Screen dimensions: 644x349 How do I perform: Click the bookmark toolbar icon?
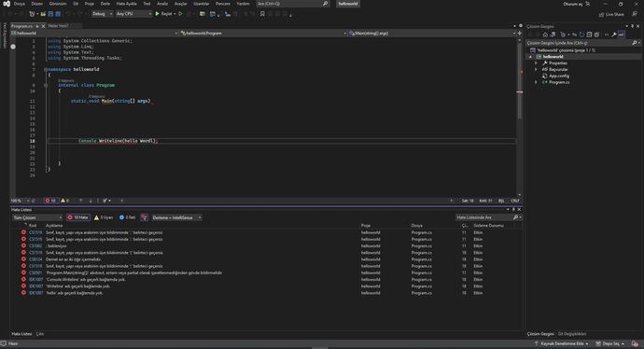click(262, 14)
